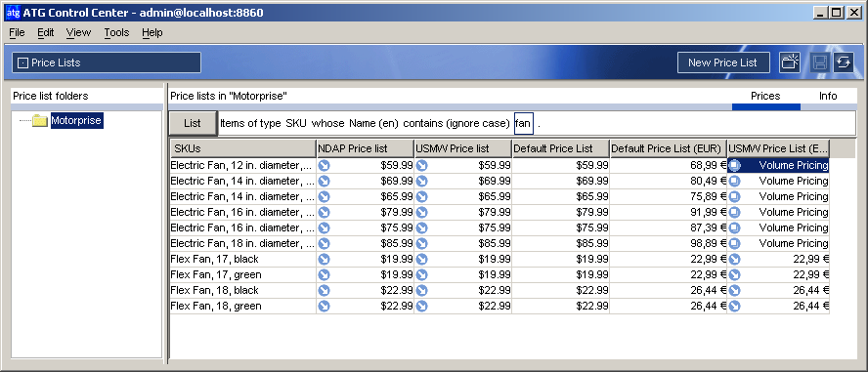Click the Price list folders panel heading

point(51,97)
